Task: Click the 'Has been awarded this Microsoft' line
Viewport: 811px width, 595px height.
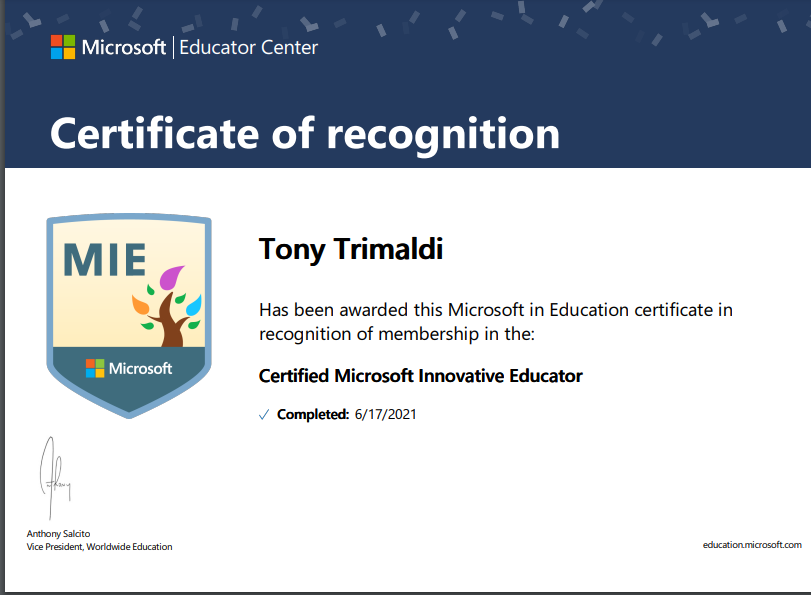Action: coord(495,310)
